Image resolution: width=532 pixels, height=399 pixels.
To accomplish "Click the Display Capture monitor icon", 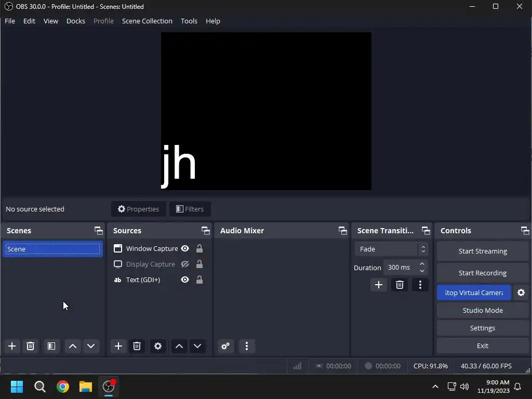I will coord(118,264).
